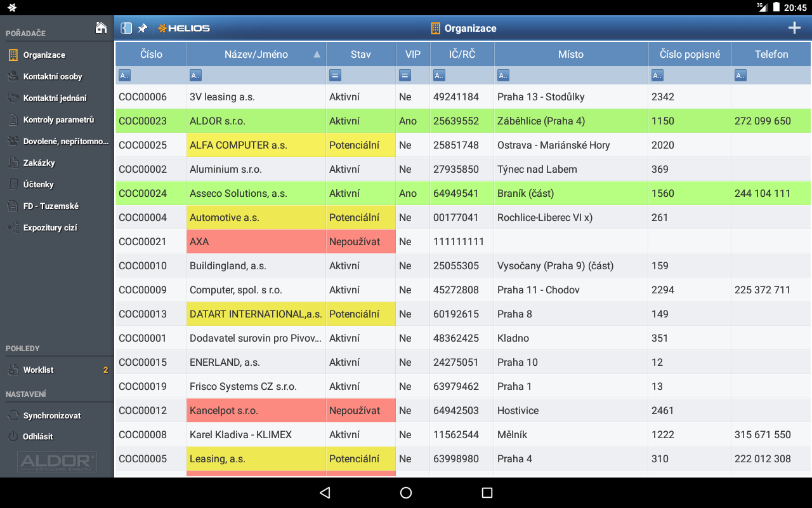812x508 pixels.
Task: Select place Mělník cell
Action: click(571, 435)
